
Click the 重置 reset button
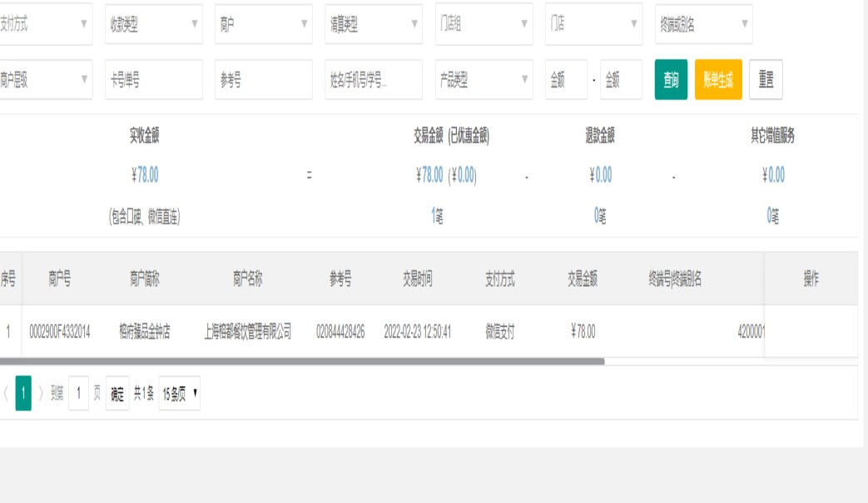click(765, 80)
